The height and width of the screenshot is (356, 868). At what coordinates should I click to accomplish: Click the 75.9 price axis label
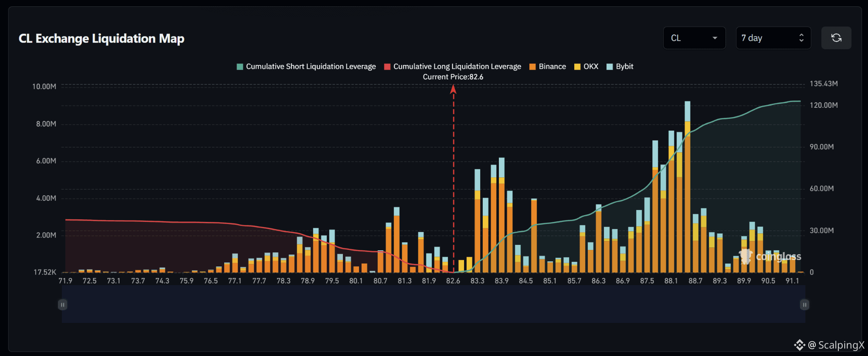(186, 281)
